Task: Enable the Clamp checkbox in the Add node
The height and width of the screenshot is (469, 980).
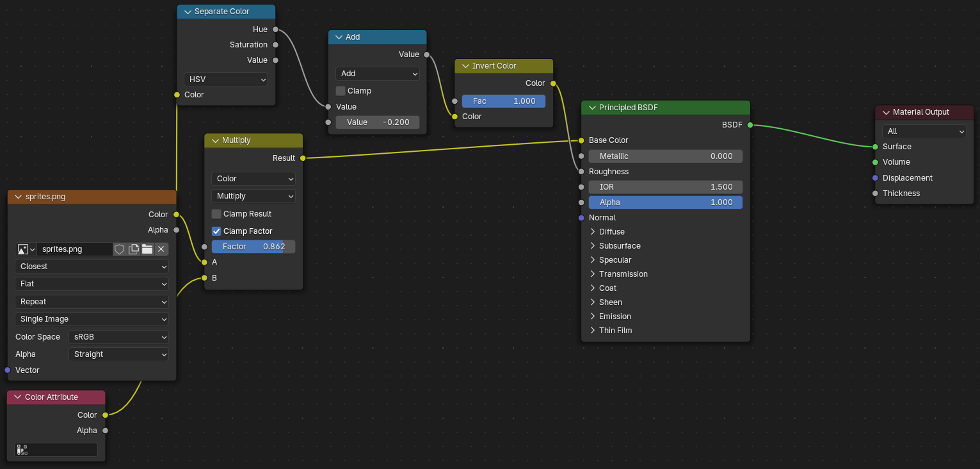Action: pyautogui.click(x=341, y=91)
